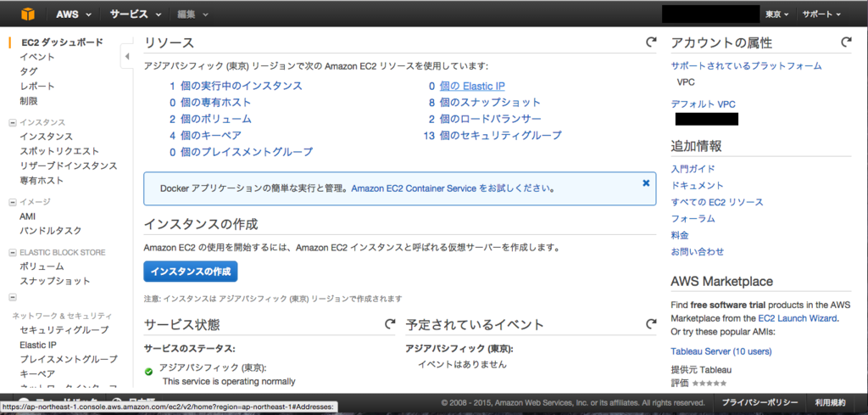The image size is (868, 415).
Task: Open ドキュメント link
Action: click(x=698, y=186)
